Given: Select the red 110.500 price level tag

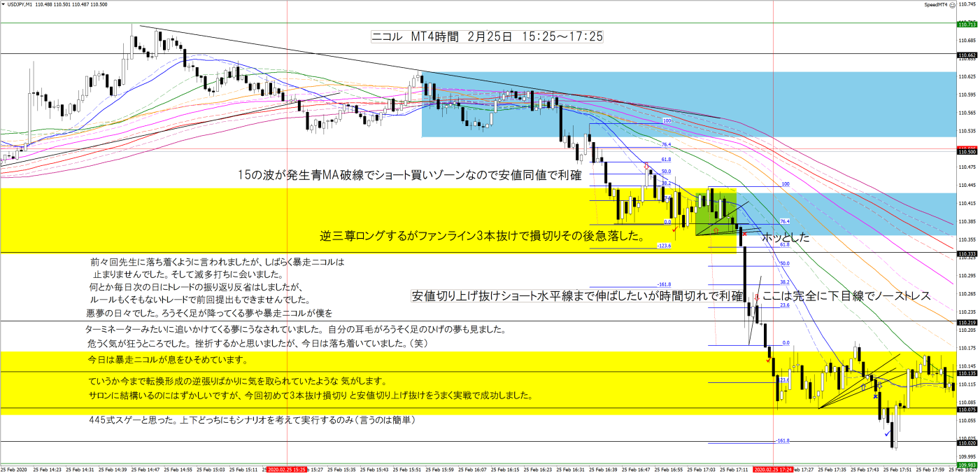Looking at the screenshot, I should [967, 151].
